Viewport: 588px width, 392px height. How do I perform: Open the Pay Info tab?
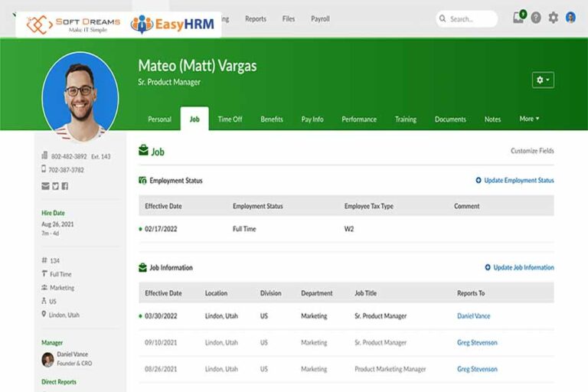coord(312,119)
